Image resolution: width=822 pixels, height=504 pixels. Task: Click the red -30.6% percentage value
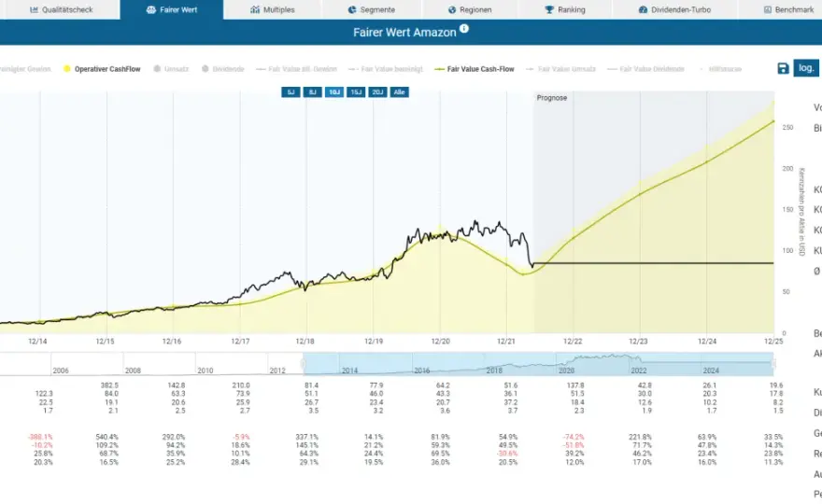pyautogui.click(x=507, y=454)
